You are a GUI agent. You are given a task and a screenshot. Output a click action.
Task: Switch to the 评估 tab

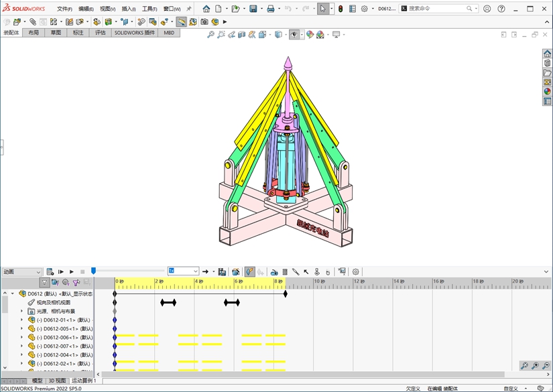(100, 32)
